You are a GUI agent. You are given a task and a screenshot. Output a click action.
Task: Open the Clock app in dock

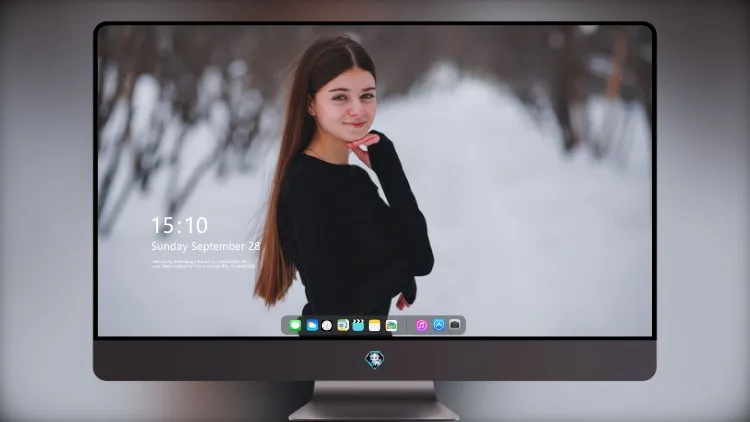(327, 325)
